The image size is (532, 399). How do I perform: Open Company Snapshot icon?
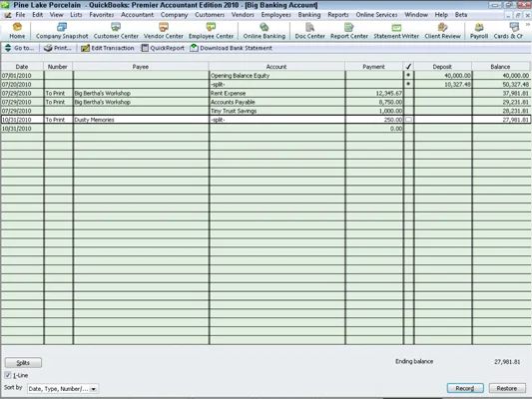[x=62, y=31]
